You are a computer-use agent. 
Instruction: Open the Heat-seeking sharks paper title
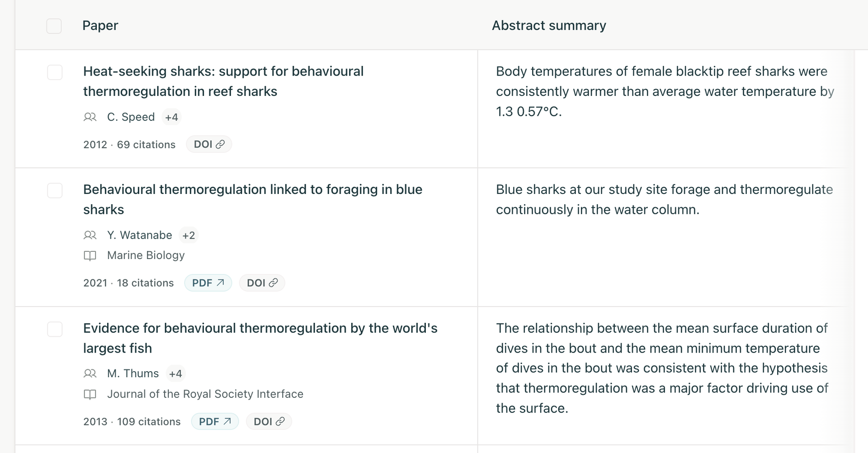pyautogui.click(x=223, y=81)
